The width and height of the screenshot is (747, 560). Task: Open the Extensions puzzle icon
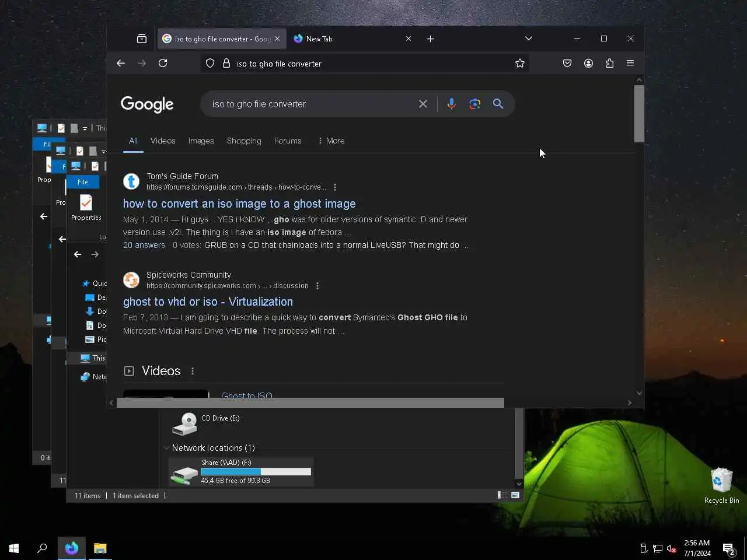click(x=609, y=63)
